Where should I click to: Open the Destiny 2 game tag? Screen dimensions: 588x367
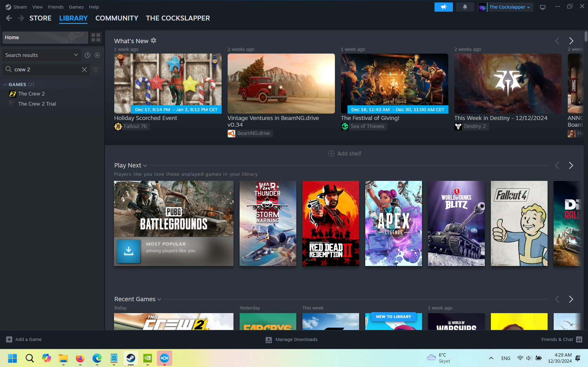[x=471, y=126]
